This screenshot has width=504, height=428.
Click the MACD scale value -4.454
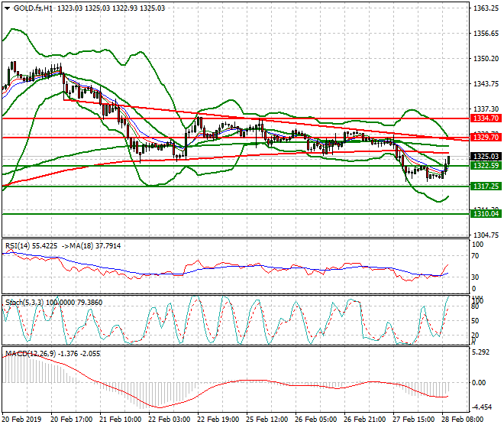[481, 407]
